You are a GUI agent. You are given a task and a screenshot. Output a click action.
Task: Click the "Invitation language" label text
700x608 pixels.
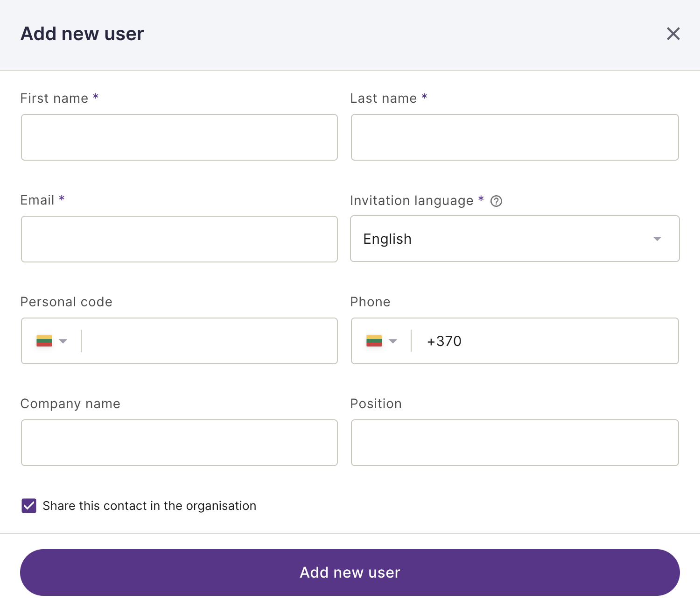click(x=412, y=200)
